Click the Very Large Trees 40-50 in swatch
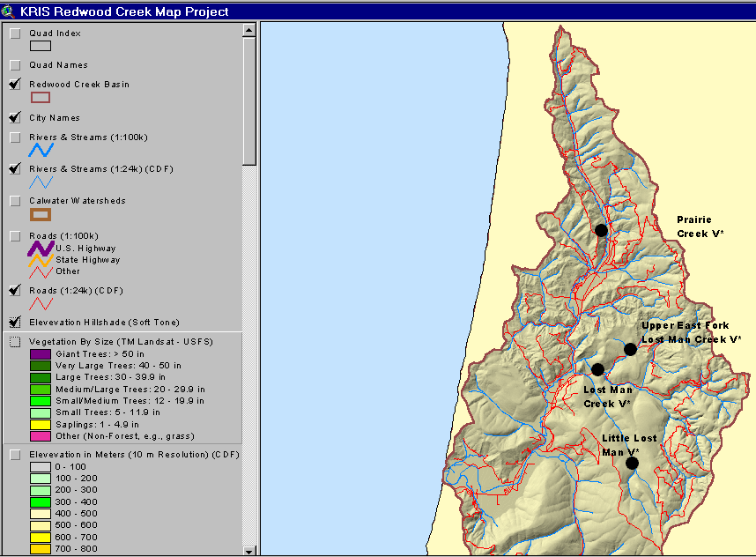Viewport: 756px width, 557px height. coord(41,366)
